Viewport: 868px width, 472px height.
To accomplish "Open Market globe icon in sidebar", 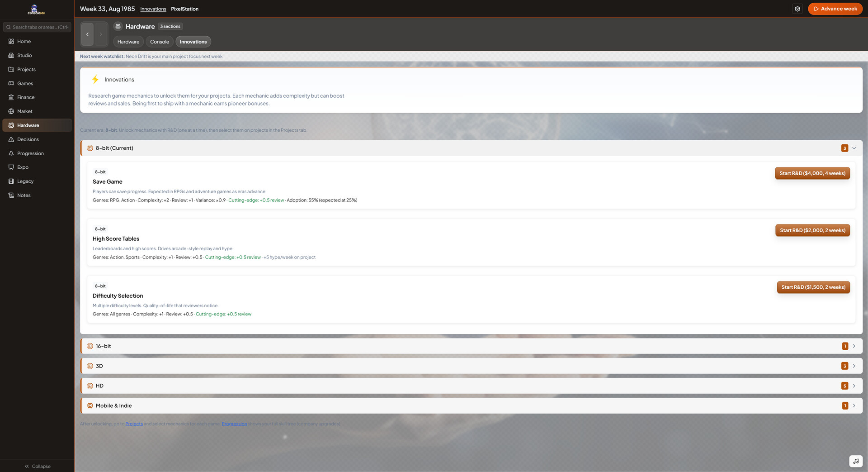I will point(11,111).
